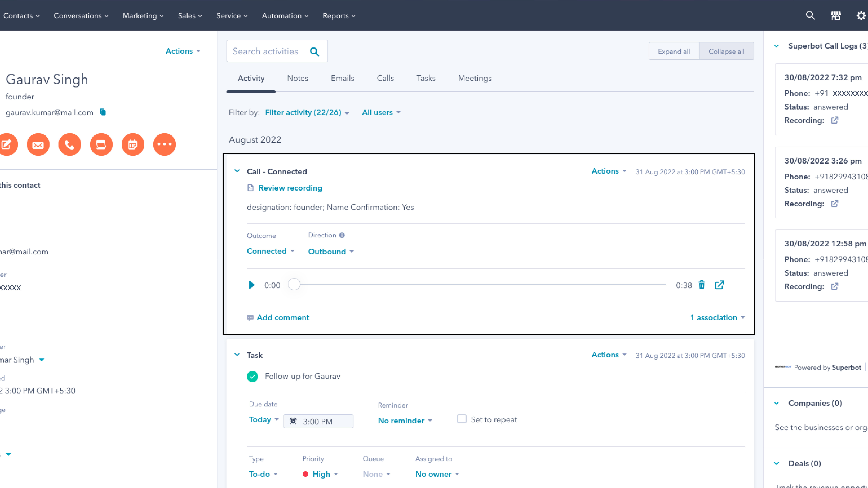The width and height of the screenshot is (868, 488).
Task: Click the orange calendar meeting icon
Action: click(133, 145)
